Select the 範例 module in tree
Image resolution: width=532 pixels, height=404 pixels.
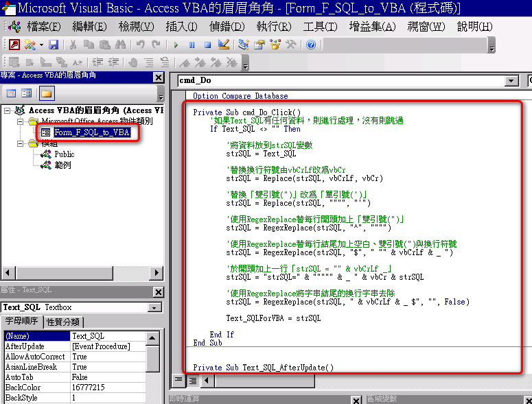click(62, 165)
